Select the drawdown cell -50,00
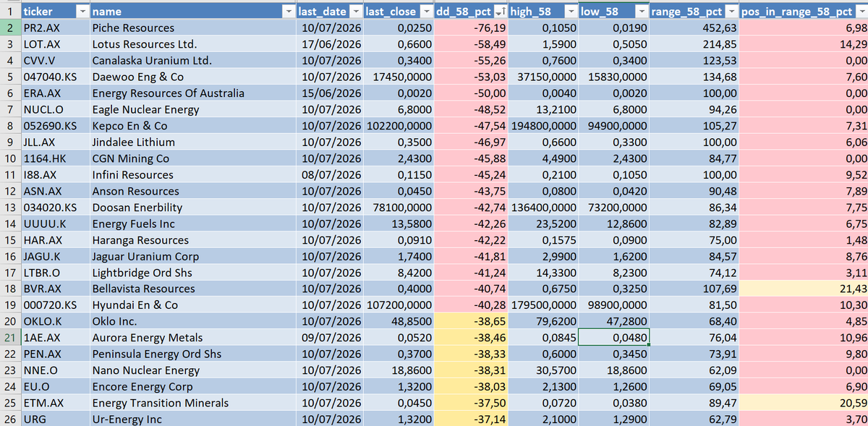This screenshot has width=868, height=426. (471, 93)
